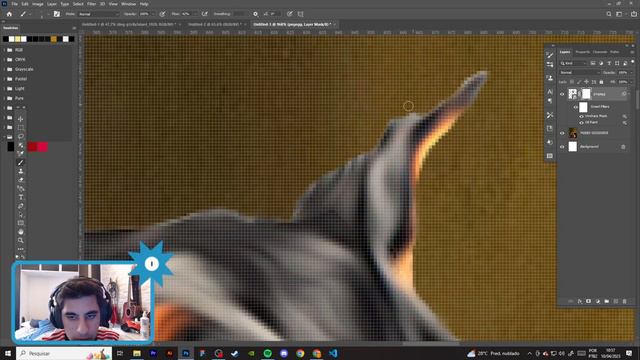
Task: Click the delete layer trash icon
Action: click(624, 301)
